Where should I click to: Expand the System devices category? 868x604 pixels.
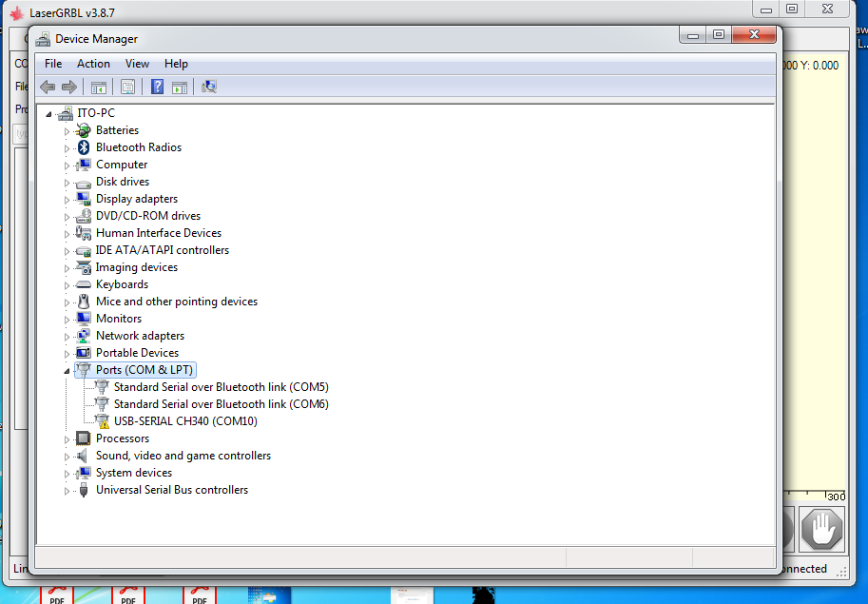click(x=67, y=474)
